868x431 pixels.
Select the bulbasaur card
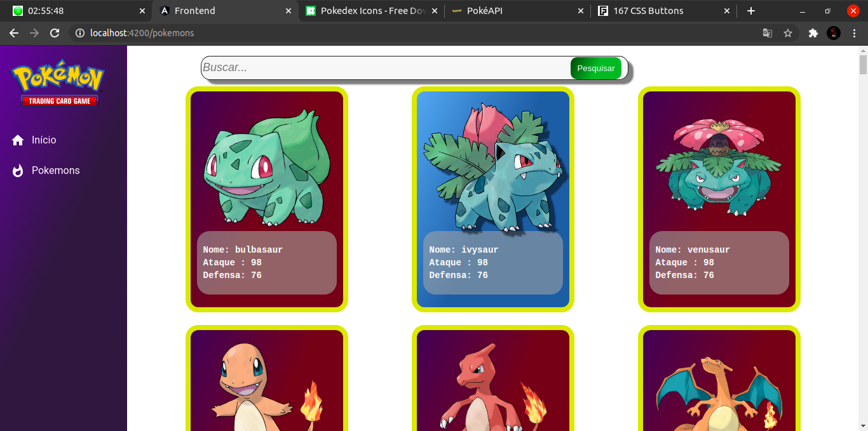tap(267, 199)
